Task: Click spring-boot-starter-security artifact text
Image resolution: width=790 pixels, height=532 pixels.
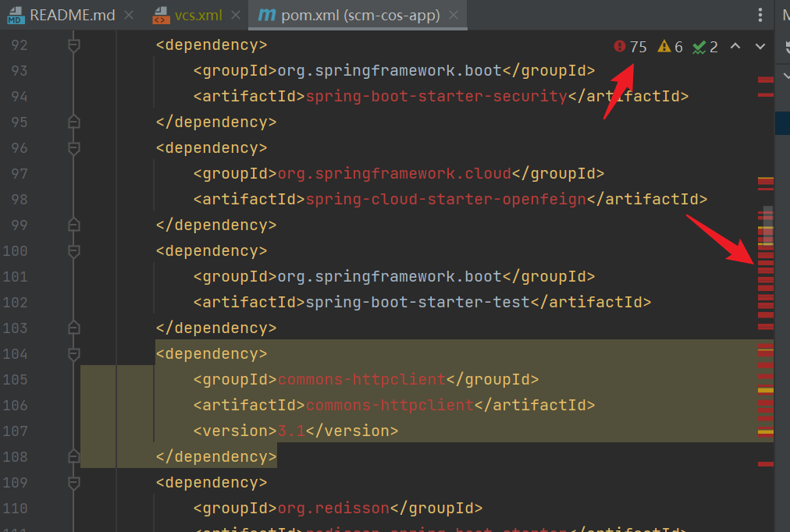Action: click(x=436, y=96)
